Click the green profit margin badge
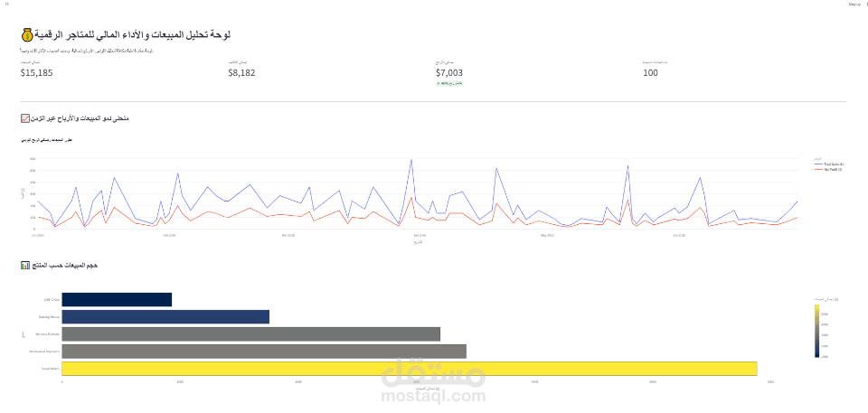Screen dimensions: 868x413 click(x=449, y=84)
